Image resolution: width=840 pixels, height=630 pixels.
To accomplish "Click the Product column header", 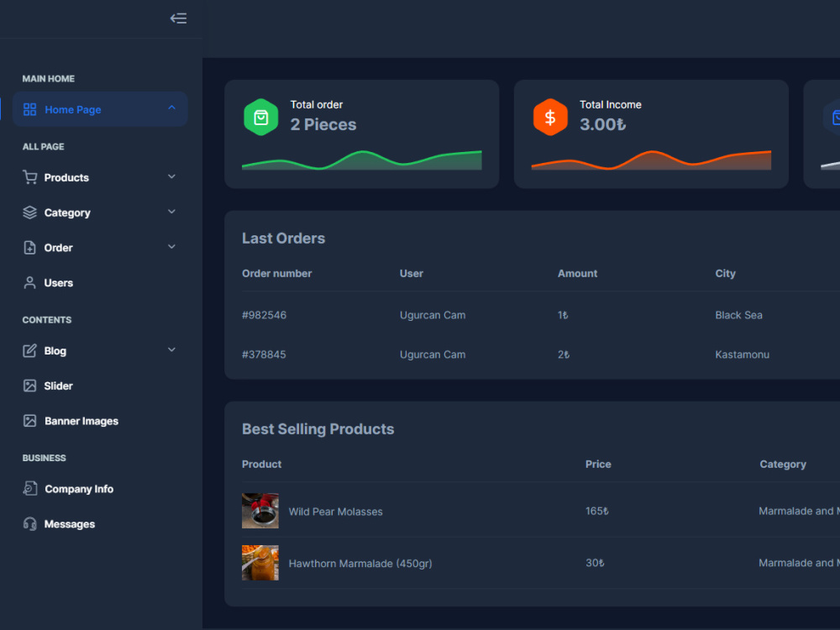I will pos(261,464).
